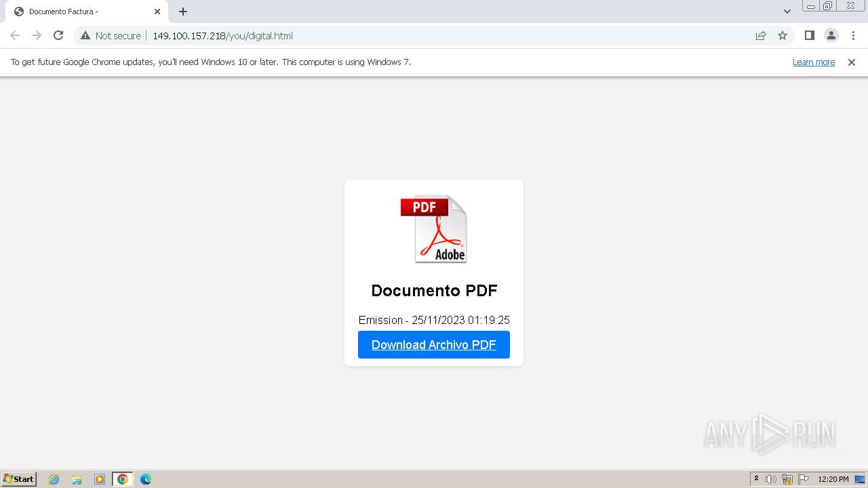Launch Microsoft Edge from taskbar
Viewport: 868px width, 488px height.
tap(145, 479)
